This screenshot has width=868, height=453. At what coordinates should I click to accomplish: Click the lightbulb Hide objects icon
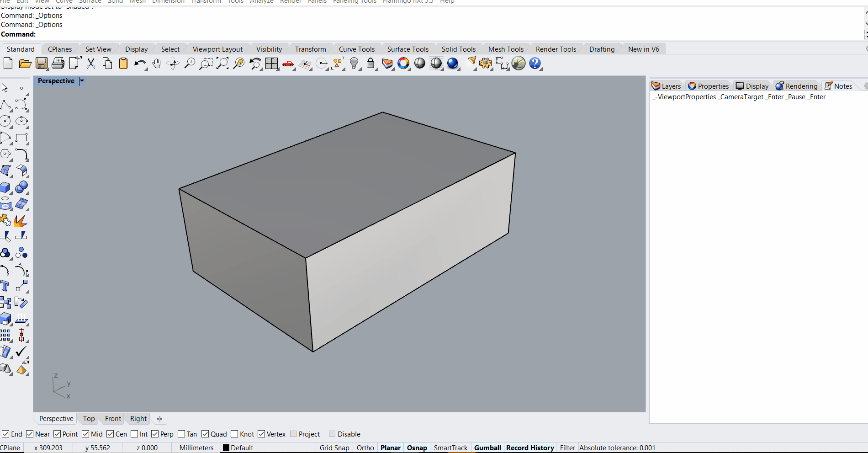(x=354, y=64)
